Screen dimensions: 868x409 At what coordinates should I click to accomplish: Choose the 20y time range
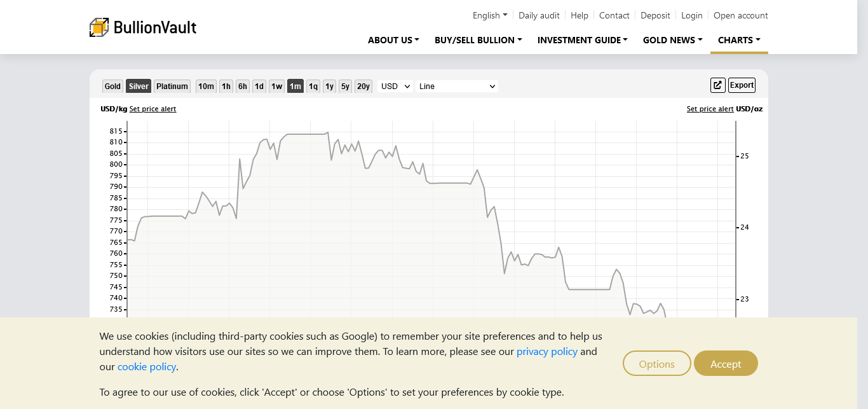[x=363, y=87]
